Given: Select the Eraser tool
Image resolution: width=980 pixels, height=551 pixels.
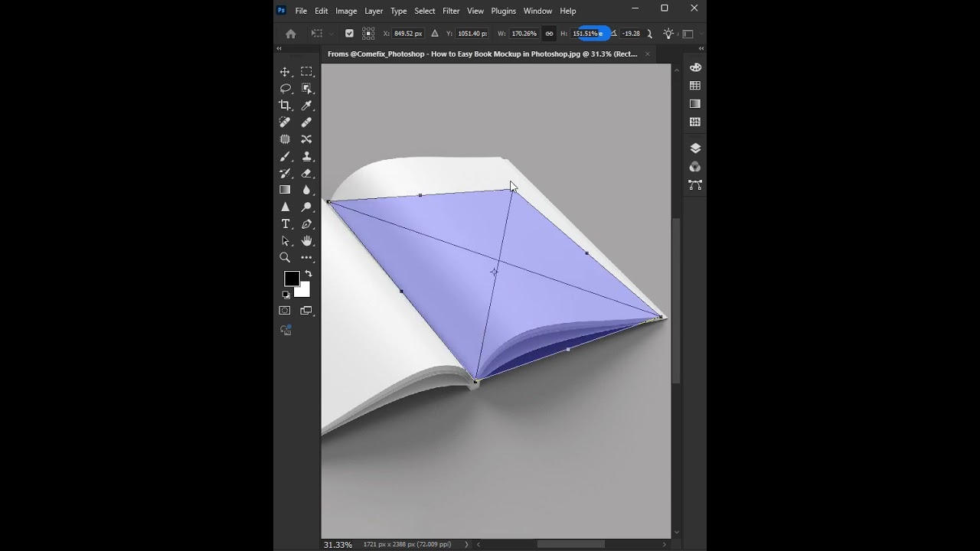Looking at the screenshot, I should click(x=307, y=173).
